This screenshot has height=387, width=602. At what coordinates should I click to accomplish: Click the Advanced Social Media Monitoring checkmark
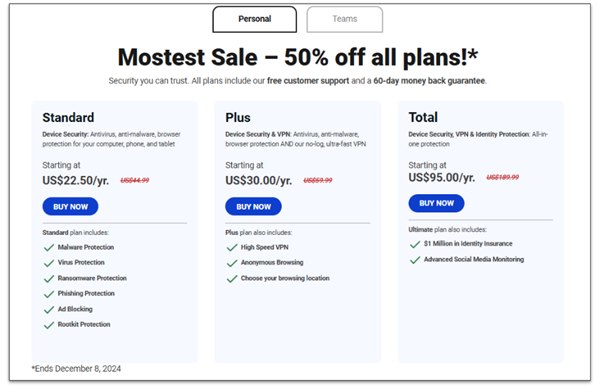415,260
